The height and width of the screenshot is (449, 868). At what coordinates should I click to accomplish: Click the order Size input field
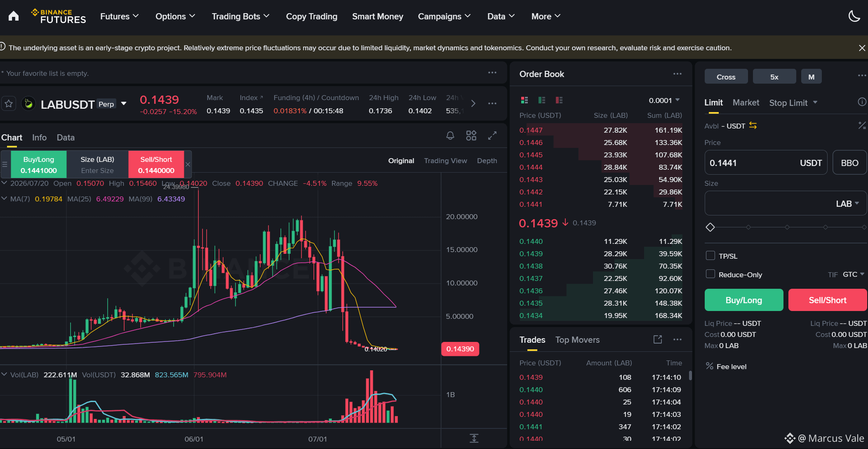pyautogui.click(x=786, y=203)
